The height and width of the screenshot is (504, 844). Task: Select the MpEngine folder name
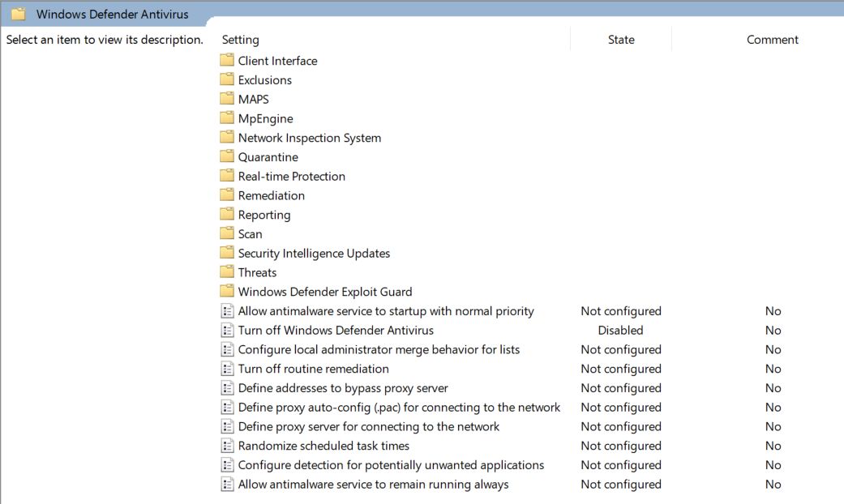point(266,119)
